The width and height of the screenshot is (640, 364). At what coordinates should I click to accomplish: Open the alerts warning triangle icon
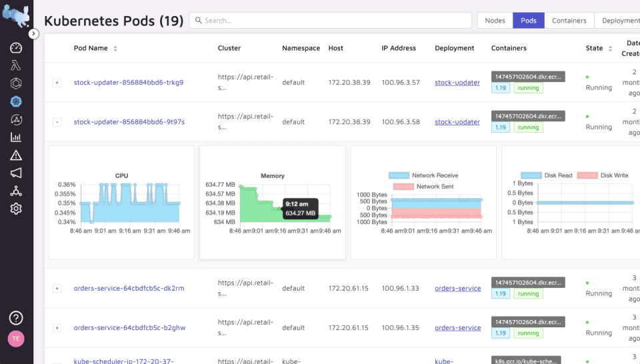pos(16,155)
